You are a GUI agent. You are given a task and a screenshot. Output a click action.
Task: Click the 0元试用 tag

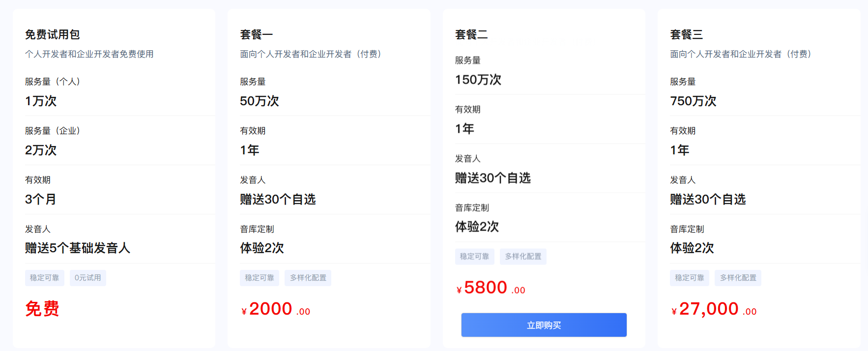88,278
